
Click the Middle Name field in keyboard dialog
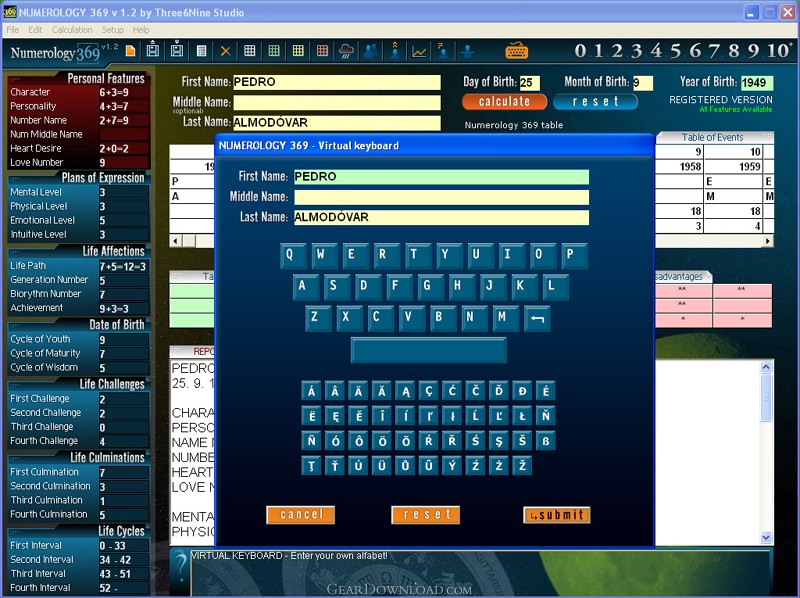[441, 197]
